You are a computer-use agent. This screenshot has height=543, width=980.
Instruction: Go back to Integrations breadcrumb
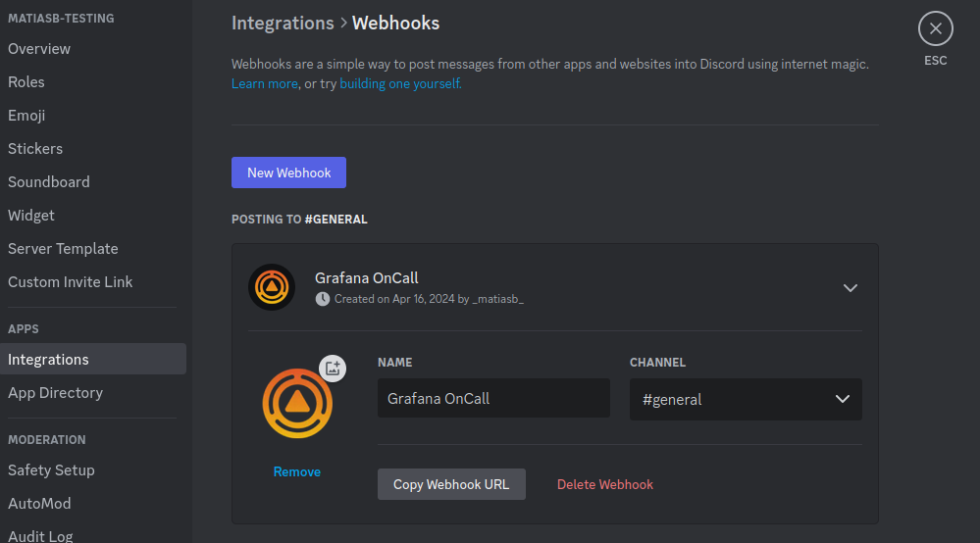click(283, 23)
